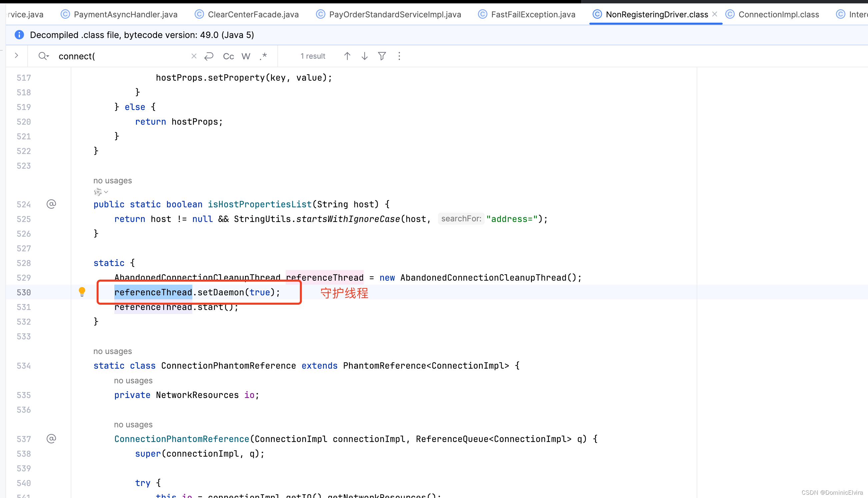Click the private NetworkResources io field
868x498 pixels.
(187, 395)
